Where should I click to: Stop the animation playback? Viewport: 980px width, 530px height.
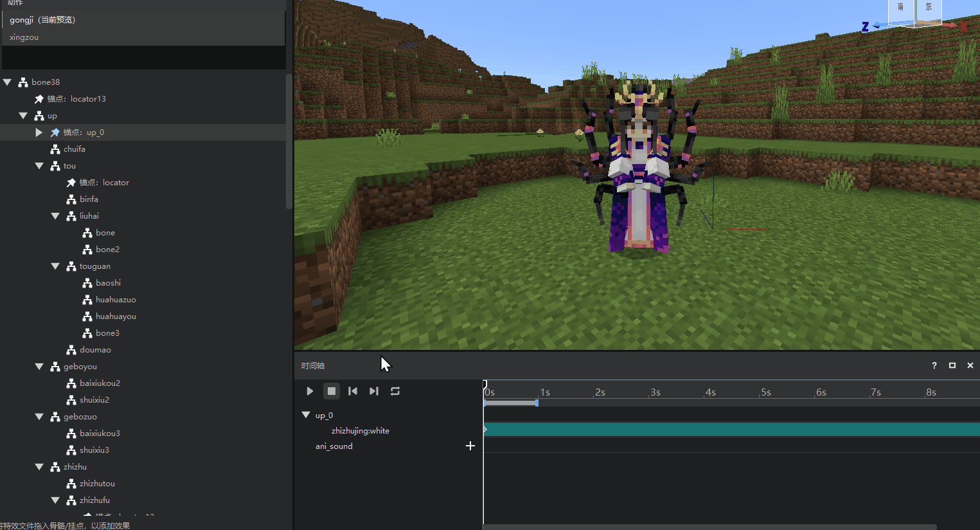click(x=332, y=391)
